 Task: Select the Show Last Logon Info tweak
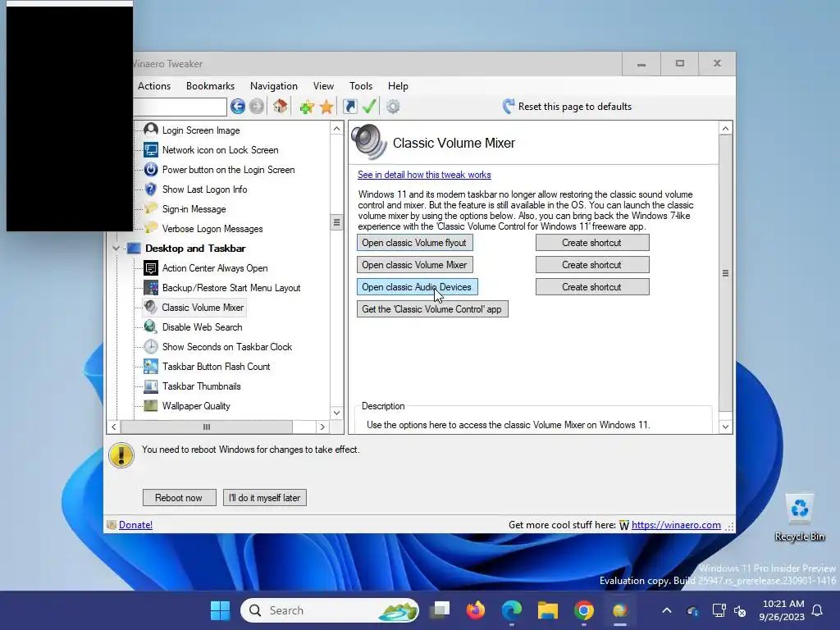204,189
